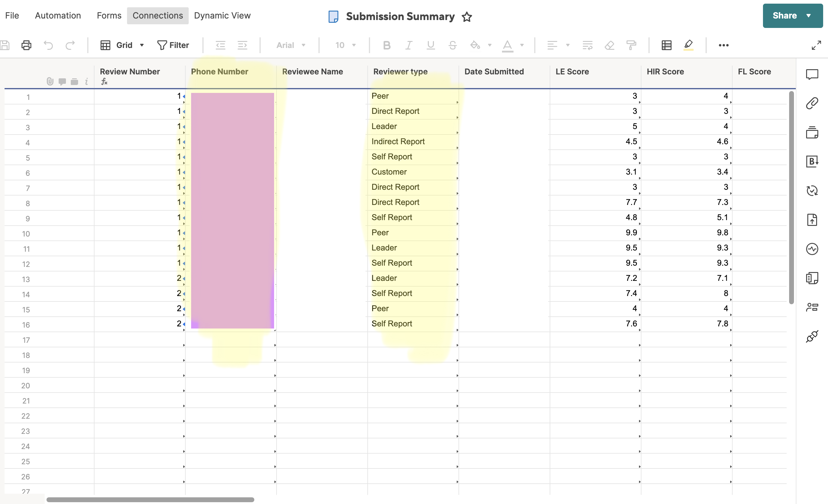The height and width of the screenshot is (504, 828).
Task: Open the Proofs panel icon
Action: [x=812, y=132]
